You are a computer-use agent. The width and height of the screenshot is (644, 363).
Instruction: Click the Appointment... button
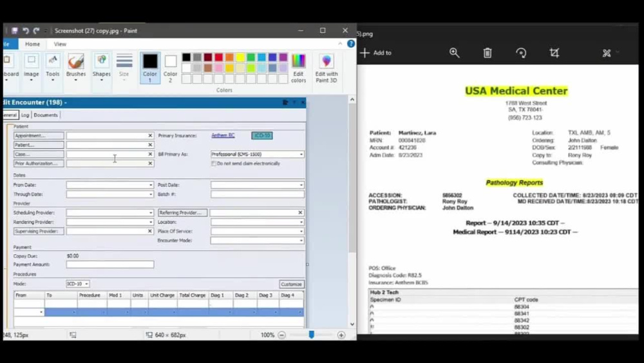point(39,135)
